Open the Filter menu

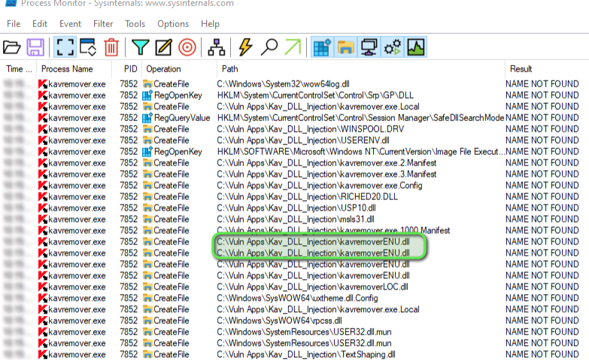(103, 24)
